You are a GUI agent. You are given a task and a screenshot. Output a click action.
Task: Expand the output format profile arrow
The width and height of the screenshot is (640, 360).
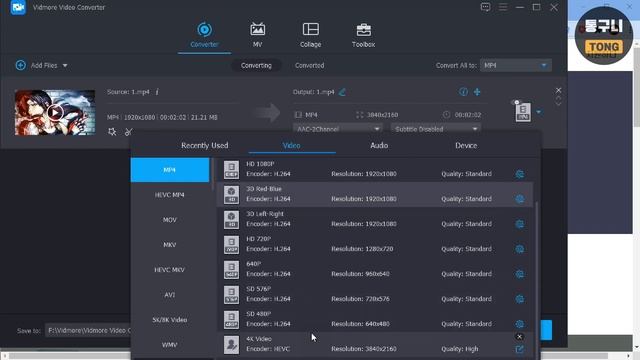click(x=539, y=112)
